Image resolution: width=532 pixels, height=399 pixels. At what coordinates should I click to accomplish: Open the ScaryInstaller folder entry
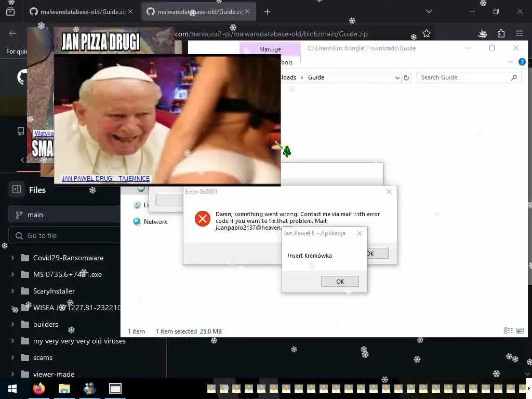point(54,291)
